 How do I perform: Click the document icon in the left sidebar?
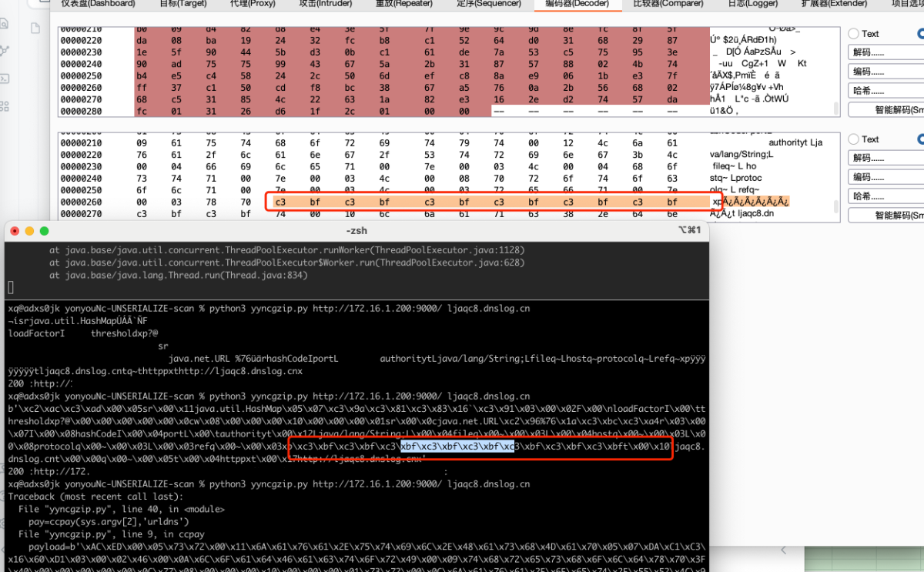point(35,28)
